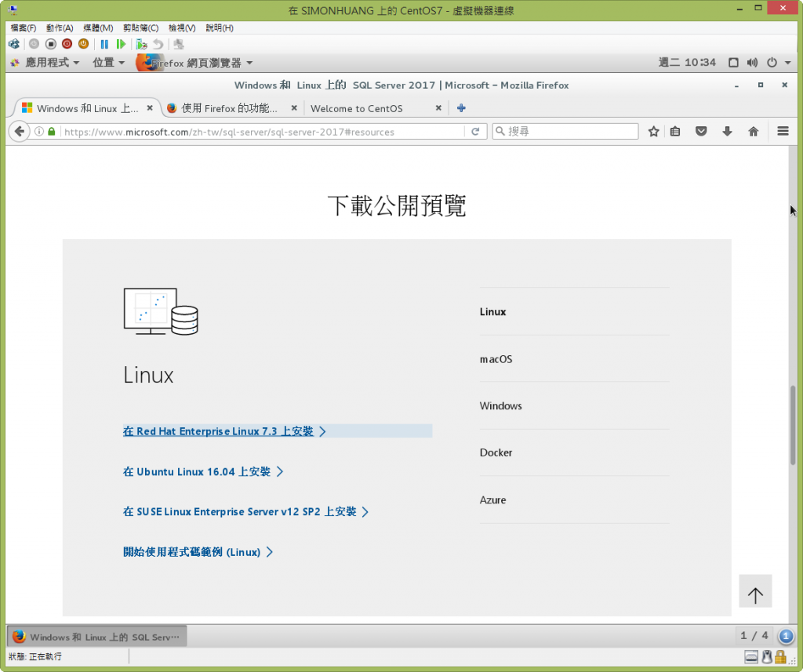The image size is (803, 672).
Task: Open Ubuntu Linux 16.04 install link
Action: pyautogui.click(x=203, y=472)
